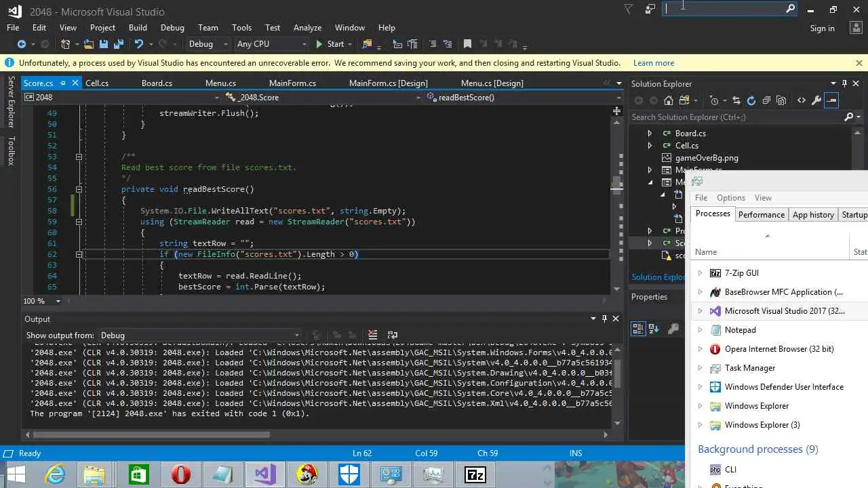
Task: Switch to MainForm.cs [Design] tab
Action: (x=388, y=83)
